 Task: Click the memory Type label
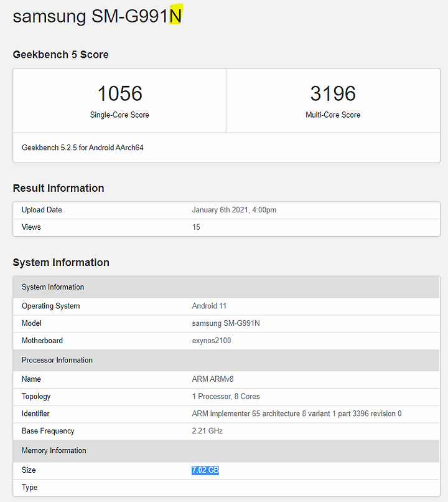pyautogui.click(x=29, y=488)
